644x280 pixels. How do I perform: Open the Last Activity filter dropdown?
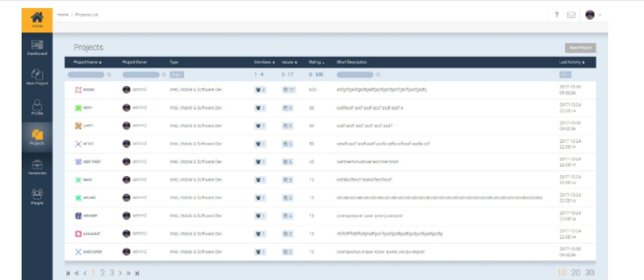tap(566, 74)
